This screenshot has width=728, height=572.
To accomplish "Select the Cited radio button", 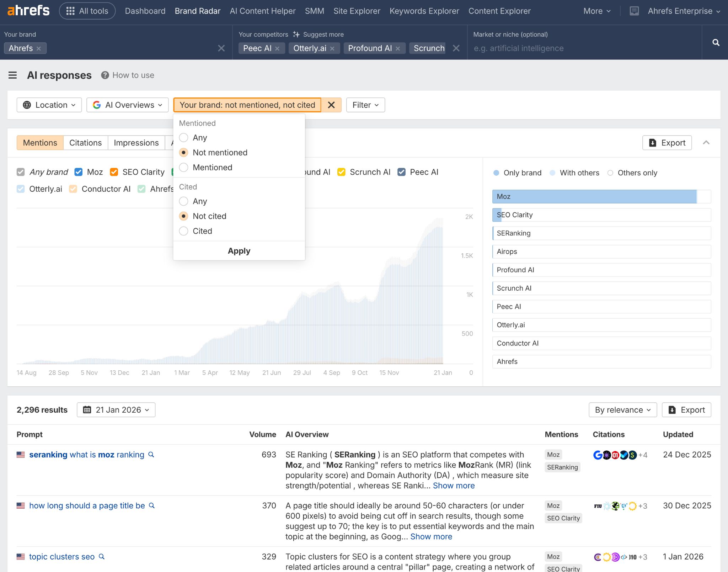I will pyautogui.click(x=183, y=231).
